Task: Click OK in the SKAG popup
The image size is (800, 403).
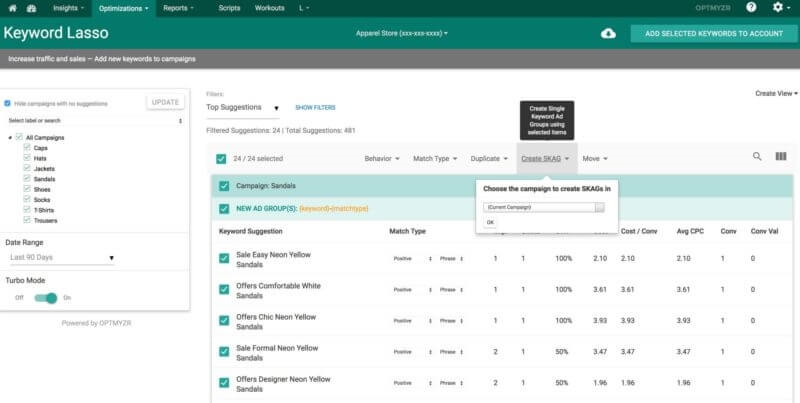Action: coord(490,222)
